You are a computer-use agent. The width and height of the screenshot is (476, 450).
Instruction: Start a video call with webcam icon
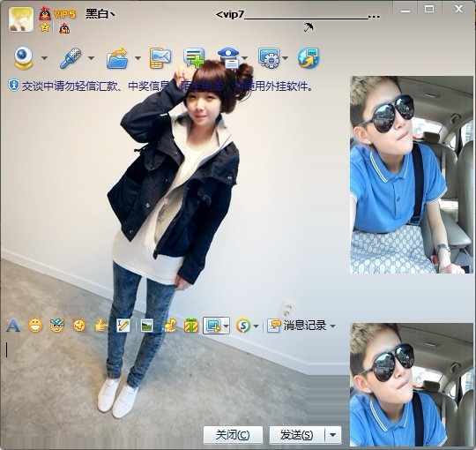(x=24, y=57)
